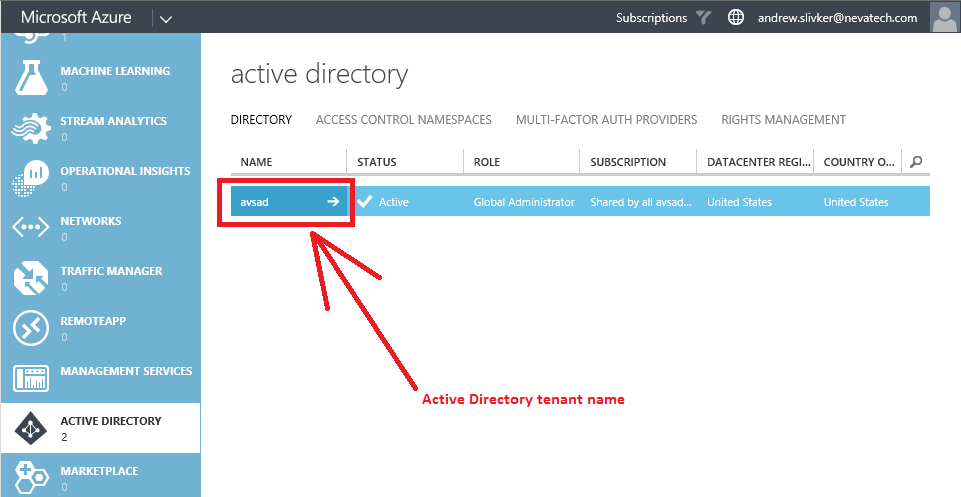Select Active Directory label in sidebar
961x497 pixels.
pos(111,421)
